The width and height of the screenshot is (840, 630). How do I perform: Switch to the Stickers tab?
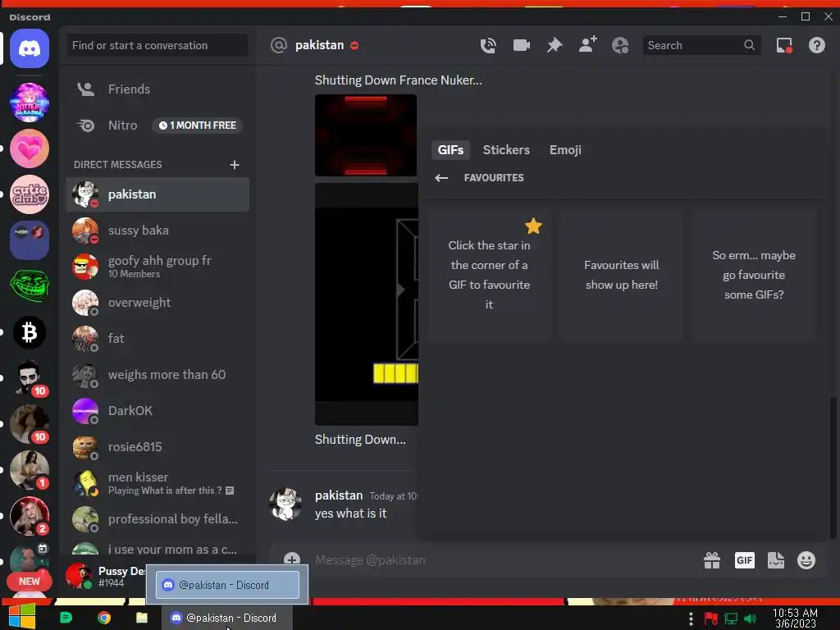pos(506,150)
